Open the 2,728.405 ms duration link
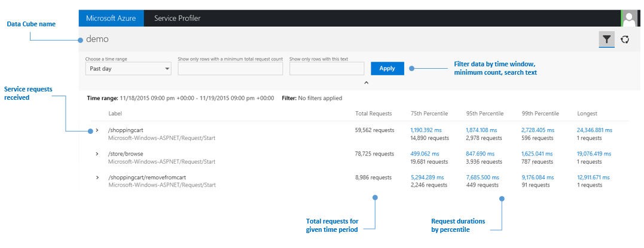Image resolution: width=644 pixels, height=248 pixels. coord(538,130)
